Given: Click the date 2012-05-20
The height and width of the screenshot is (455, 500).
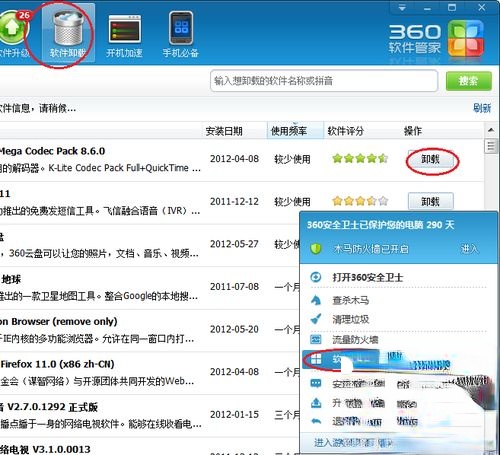Looking at the screenshot, I should click(x=234, y=329).
